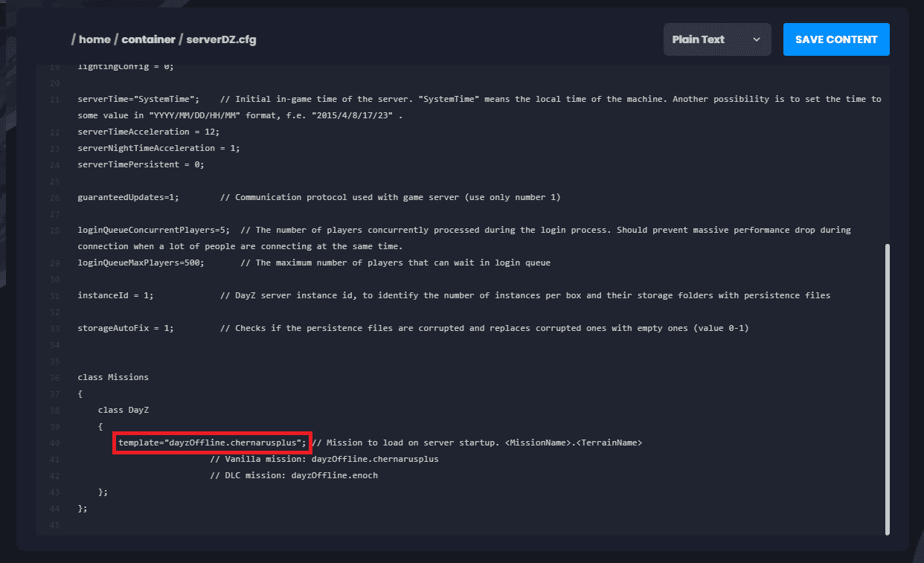Click the serverDZ.cfg file name in breadcrumb
Image resolution: width=924 pixels, height=563 pixels.
[x=221, y=39]
